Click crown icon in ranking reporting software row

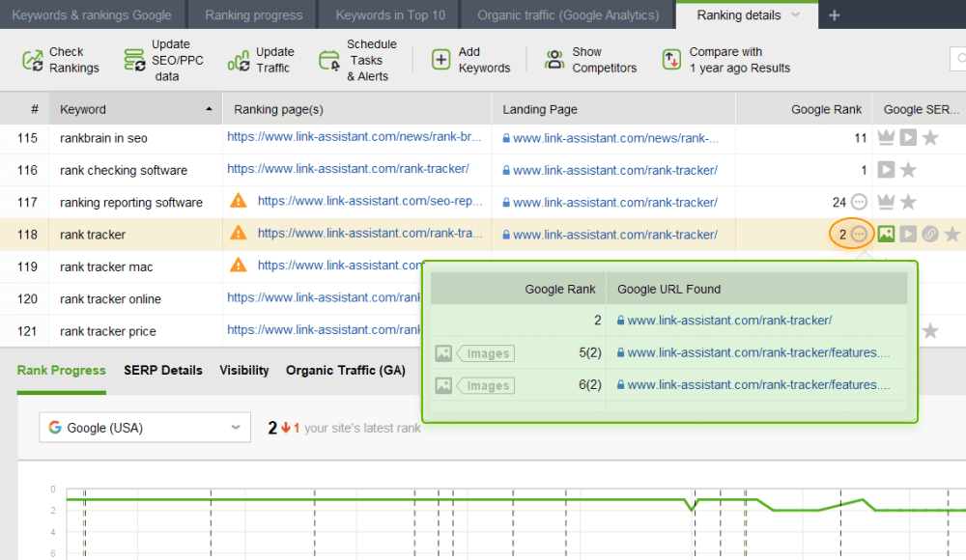(886, 202)
